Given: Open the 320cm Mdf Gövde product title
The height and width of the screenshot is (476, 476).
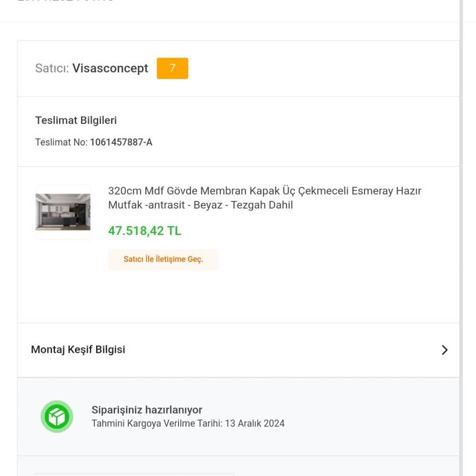Looking at the screenshot, I should 265,191.
